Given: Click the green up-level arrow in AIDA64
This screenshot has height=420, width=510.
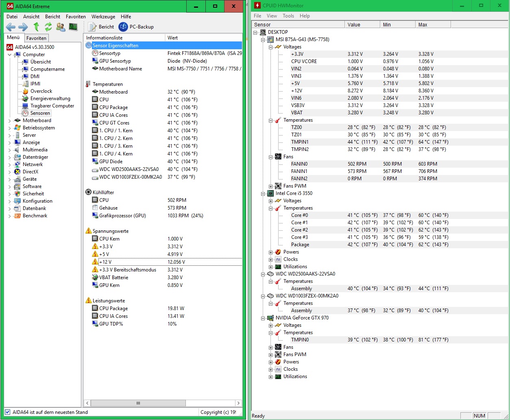Looking at the screenshot, I should coord(36,27).
